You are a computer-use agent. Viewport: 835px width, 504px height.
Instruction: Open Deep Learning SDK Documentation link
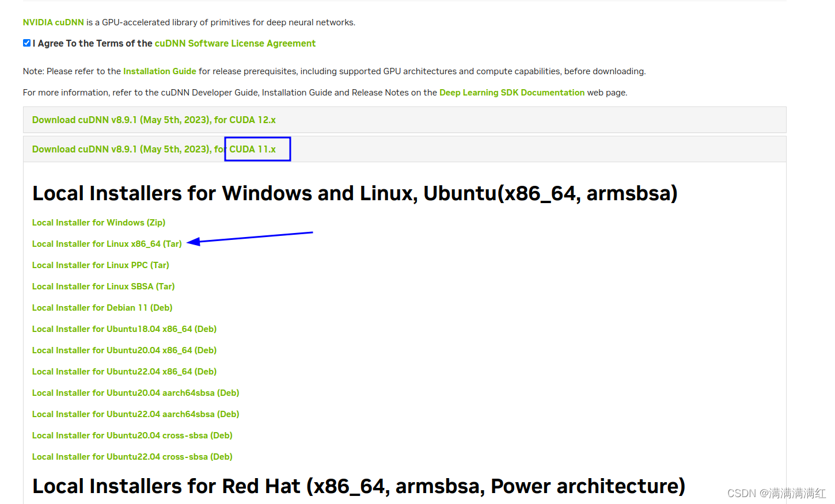512,93
